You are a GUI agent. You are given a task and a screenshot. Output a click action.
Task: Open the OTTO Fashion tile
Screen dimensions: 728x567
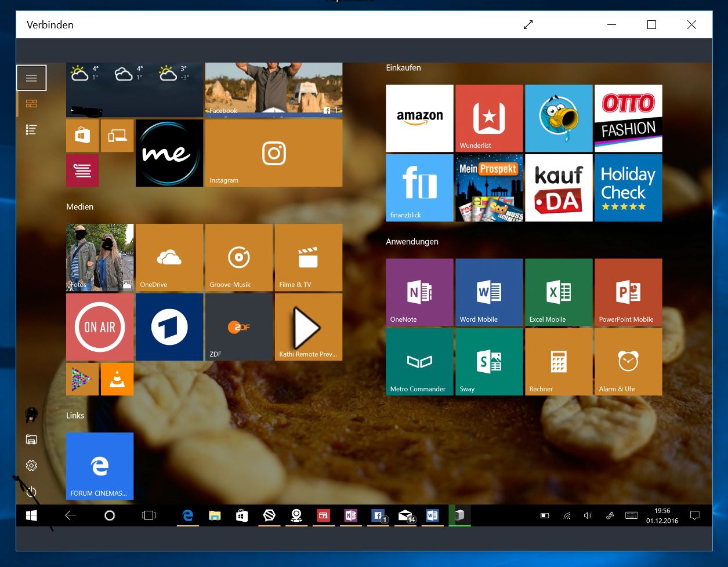point(628,118)
